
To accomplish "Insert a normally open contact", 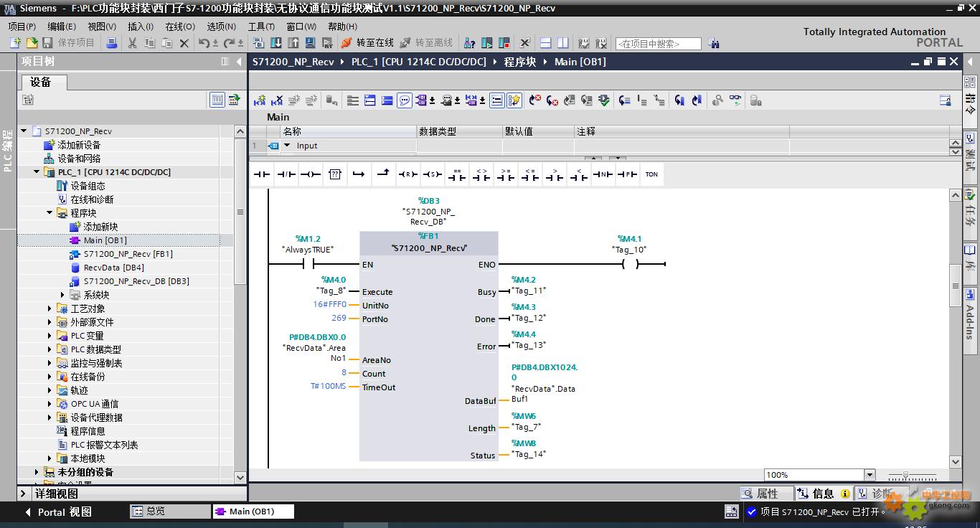I will coord(262,174).
